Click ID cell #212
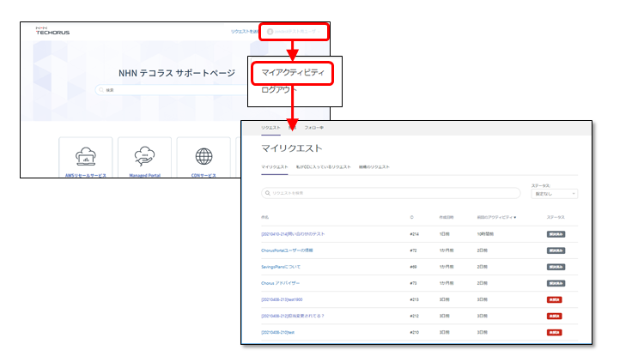 point(414,316)
